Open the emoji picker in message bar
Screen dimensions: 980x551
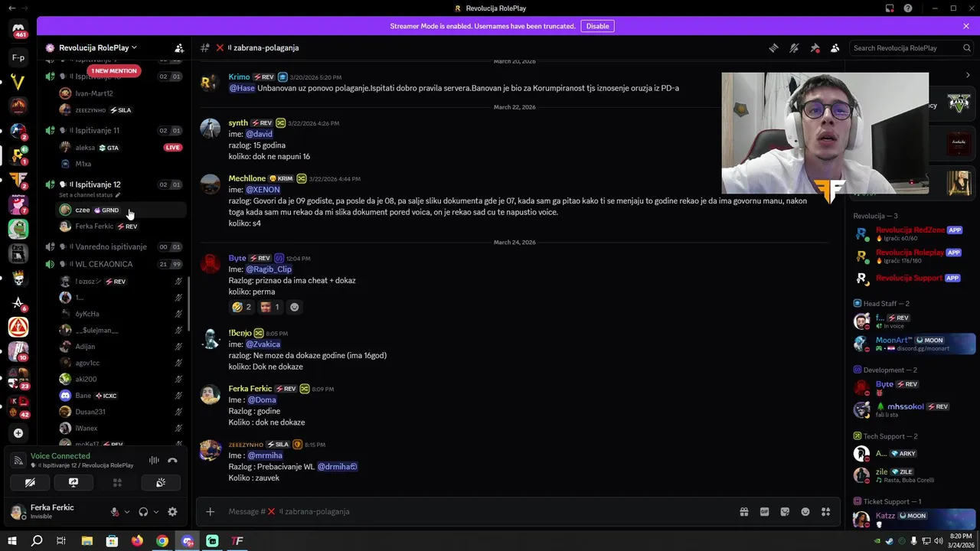[805, 512]
